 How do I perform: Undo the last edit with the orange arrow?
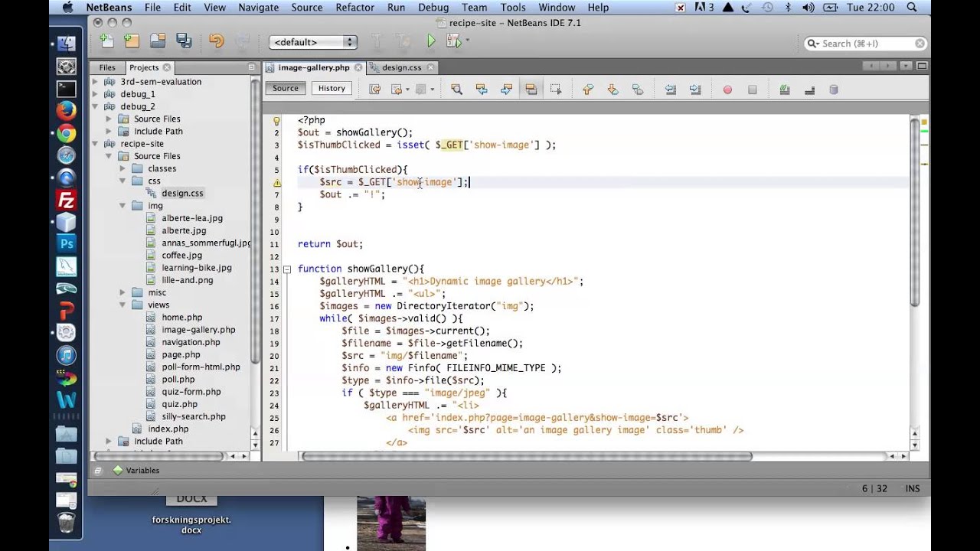coord(217,41)
